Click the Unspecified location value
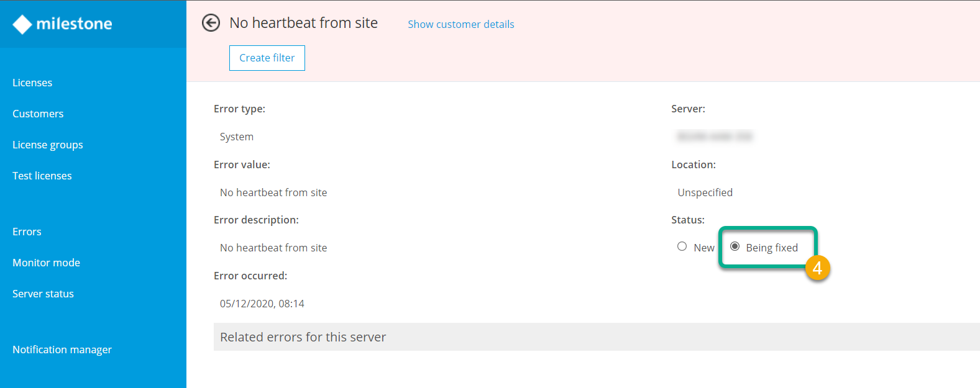The image size is (980, 388). click(705, 192)
